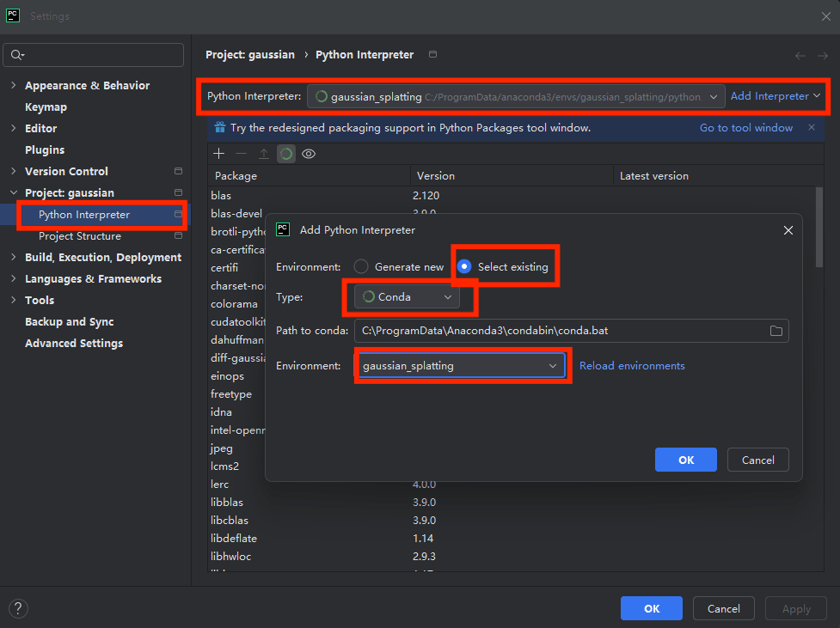840x628 pixels.
Task: Select Project Structure in the sidebar
Action: (80, 236)
